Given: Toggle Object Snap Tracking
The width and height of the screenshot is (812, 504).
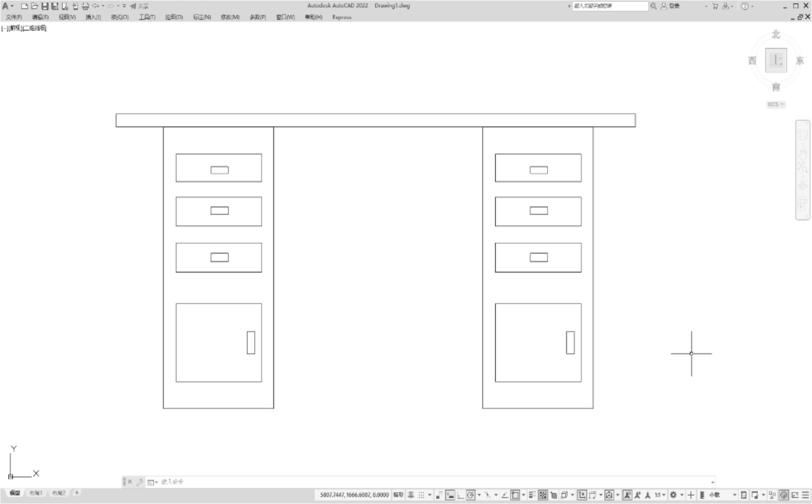Looking at the screenshot, I should 504,495.
